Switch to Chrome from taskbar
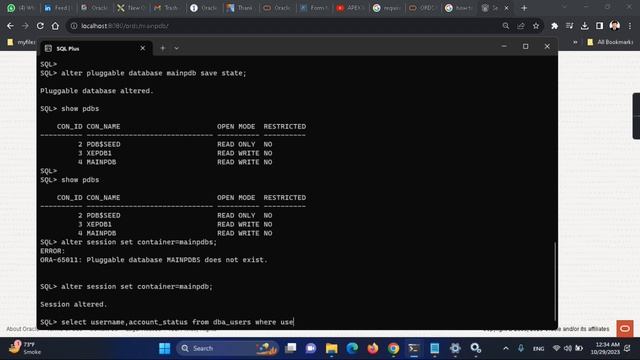Viewport: 640px width, 360px height. pos(393,348)
